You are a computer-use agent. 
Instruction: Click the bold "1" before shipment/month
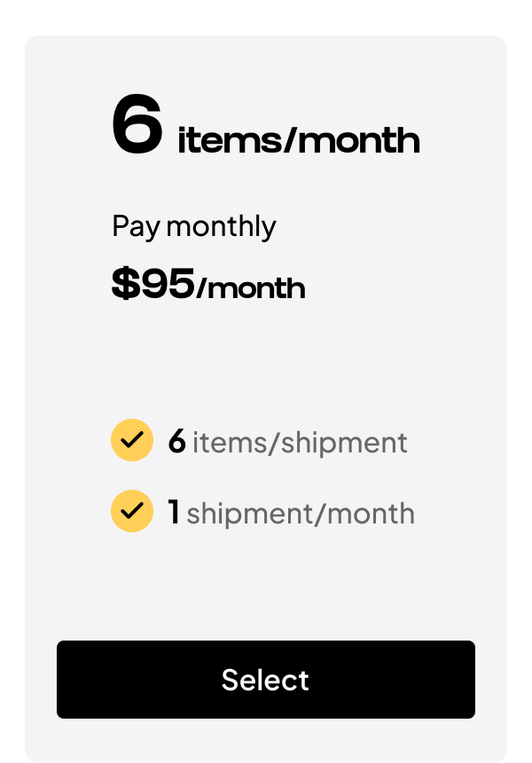174,513
